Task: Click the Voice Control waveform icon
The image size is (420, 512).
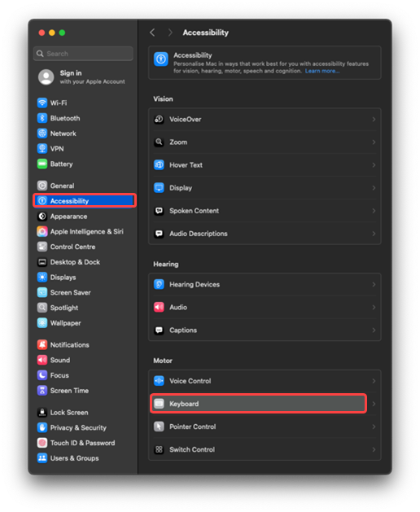Action: [159, 381]
